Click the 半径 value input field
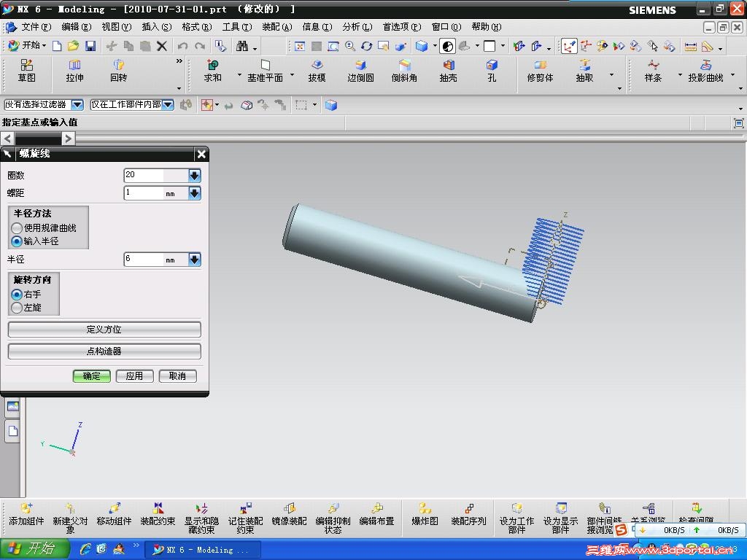The image size is (747, 560). click(x=156, y=260)
